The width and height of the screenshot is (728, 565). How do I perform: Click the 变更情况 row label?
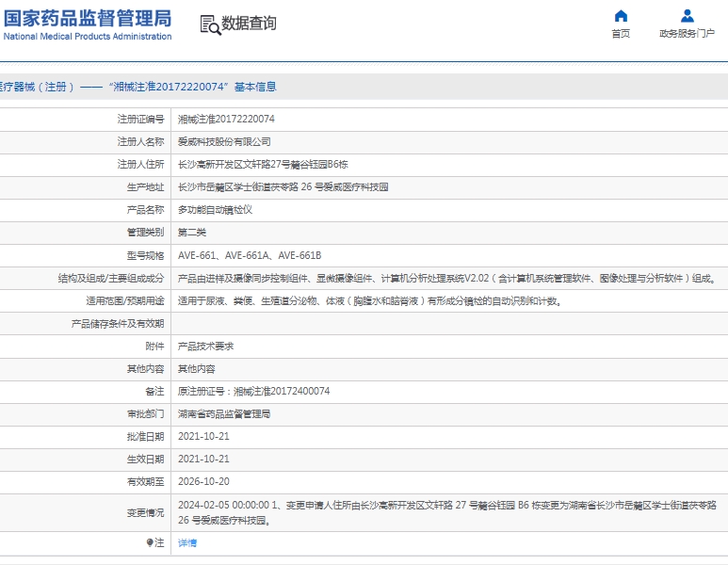[145, 513]
